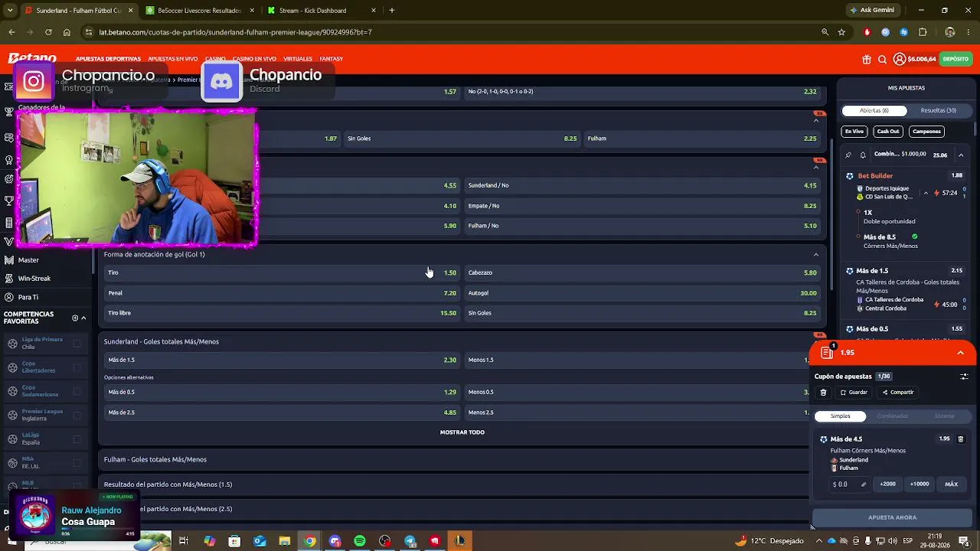Reload the page with browser refresh icon
The width and height of the screenshot is (980, 551).
[x=48, y=32]
